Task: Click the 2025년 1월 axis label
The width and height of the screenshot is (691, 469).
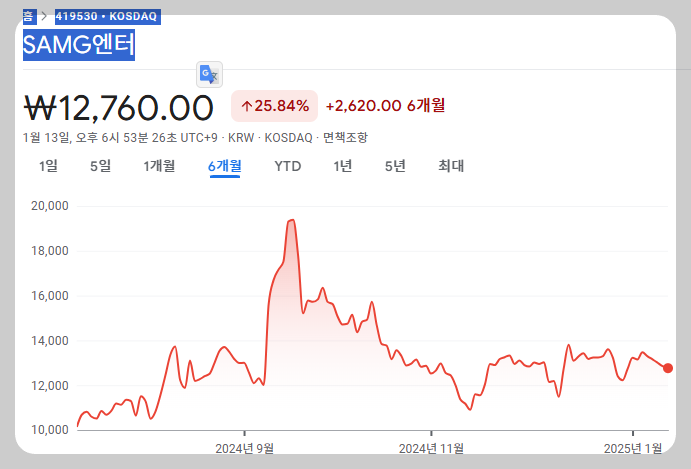Action: click(x=633, y=449)
